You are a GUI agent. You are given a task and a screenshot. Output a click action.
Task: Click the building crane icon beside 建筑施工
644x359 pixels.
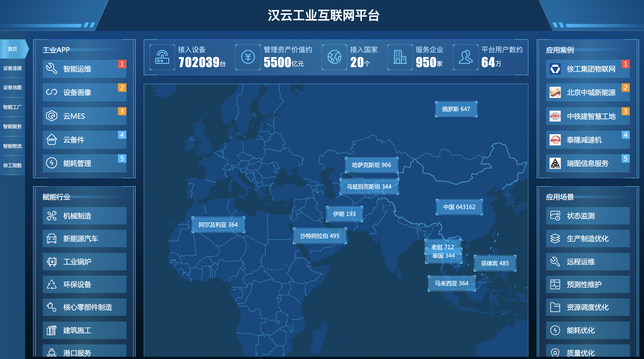[51, 330]
